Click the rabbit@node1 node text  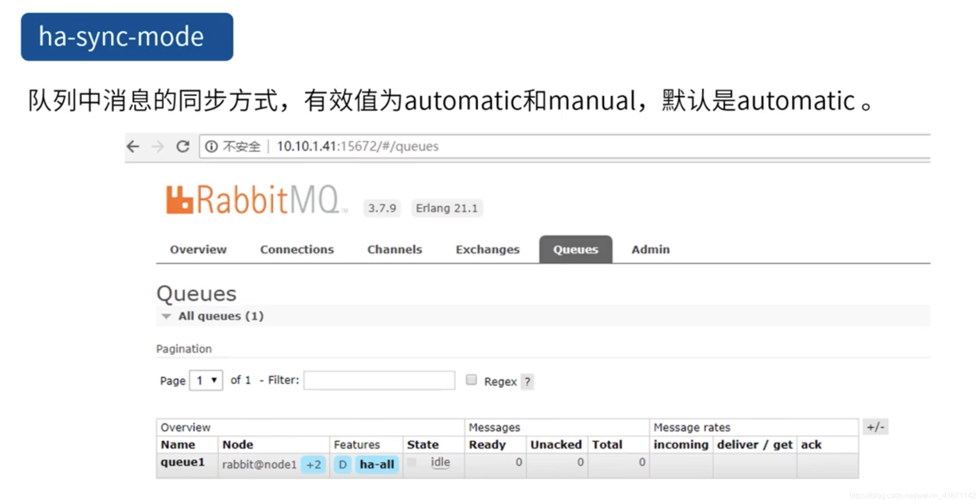[x=259, y=464]
